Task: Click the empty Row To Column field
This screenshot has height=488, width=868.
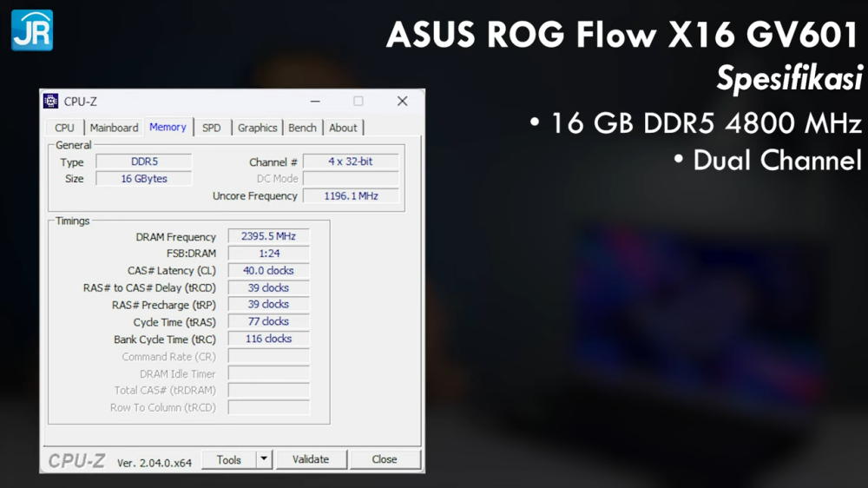Action: pyautogui.click(x=268, y=408)
